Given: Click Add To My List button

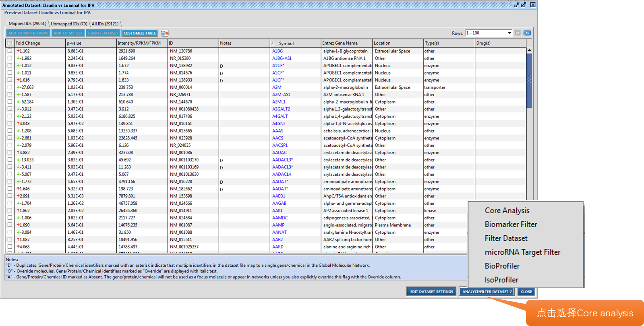Looking at the screenshot, I should 68,33.
